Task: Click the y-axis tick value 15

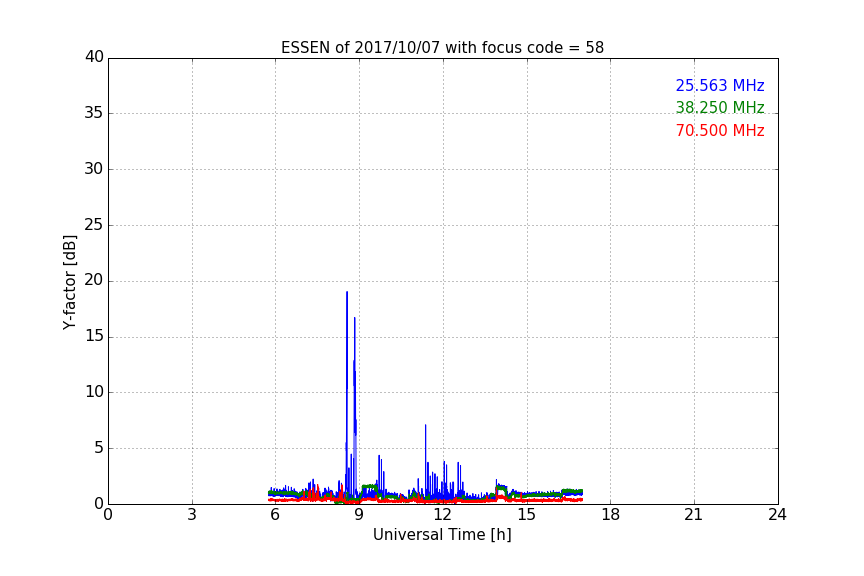Action: [x=94, y=336]
